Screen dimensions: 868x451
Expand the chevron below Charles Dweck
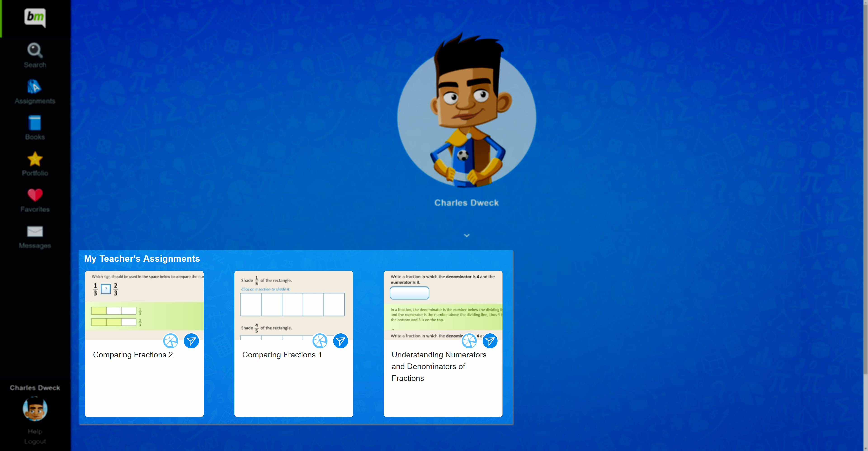[x=466, y=235]
